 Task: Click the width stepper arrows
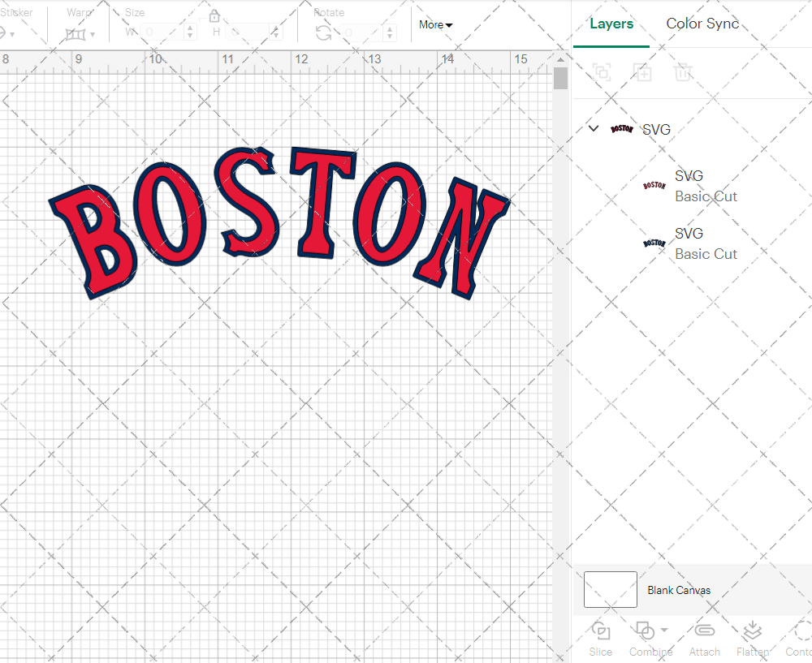coord(190,32)
